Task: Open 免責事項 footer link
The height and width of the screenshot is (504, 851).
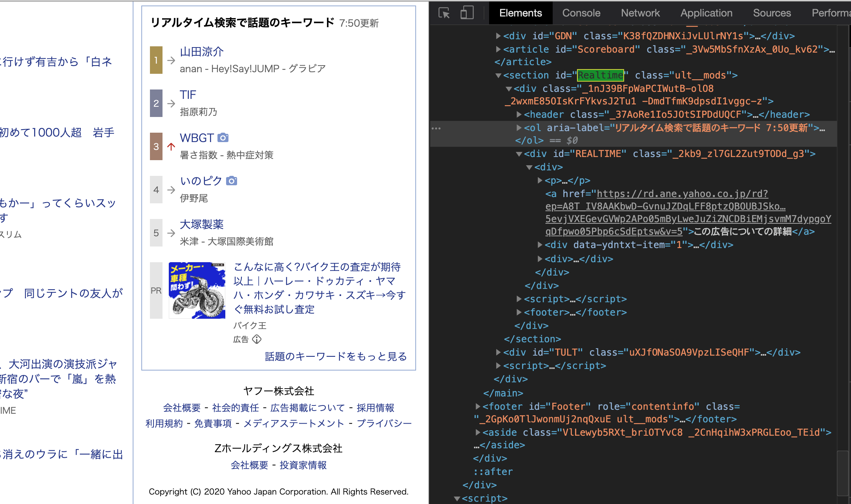Action: [213, 424]
